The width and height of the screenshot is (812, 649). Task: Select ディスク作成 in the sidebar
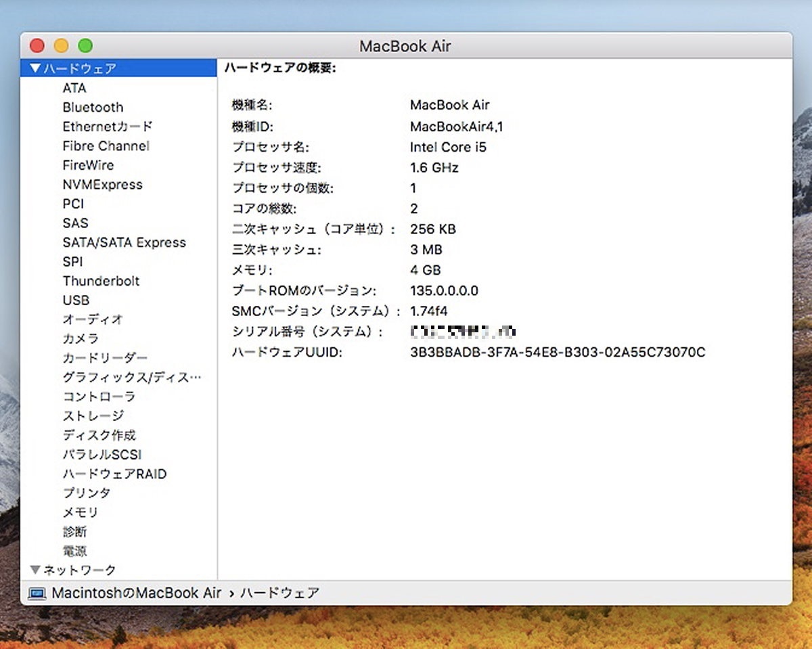99,435
